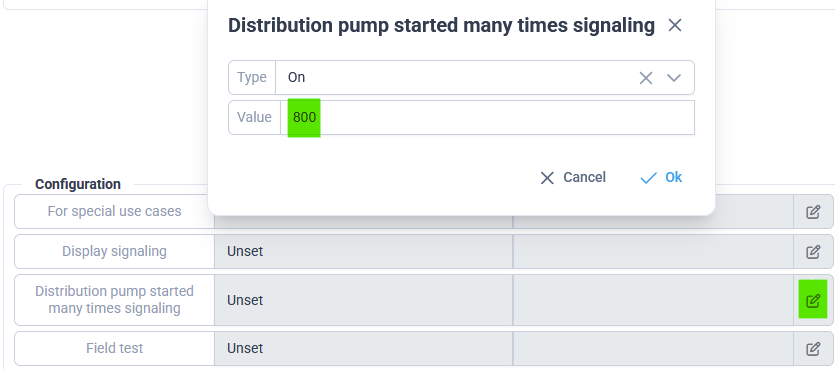
Task: Open the Type combo box showing On
Action: (461, 78)
